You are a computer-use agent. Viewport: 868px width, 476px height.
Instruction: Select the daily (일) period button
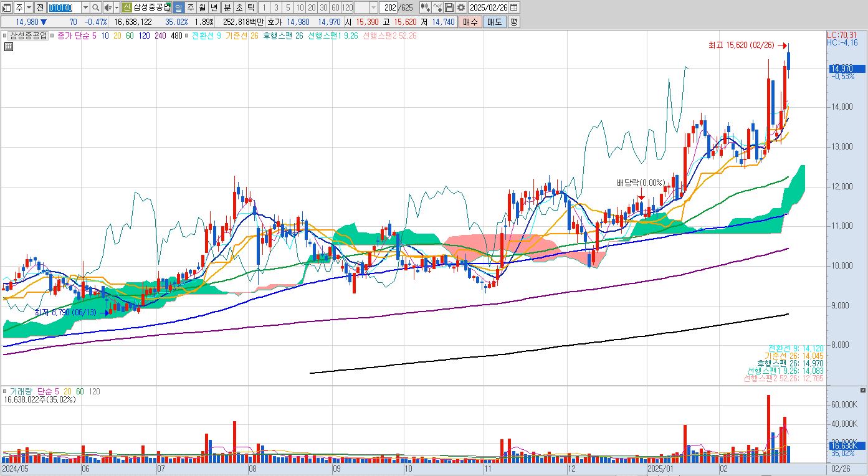(x=178, y=7)
